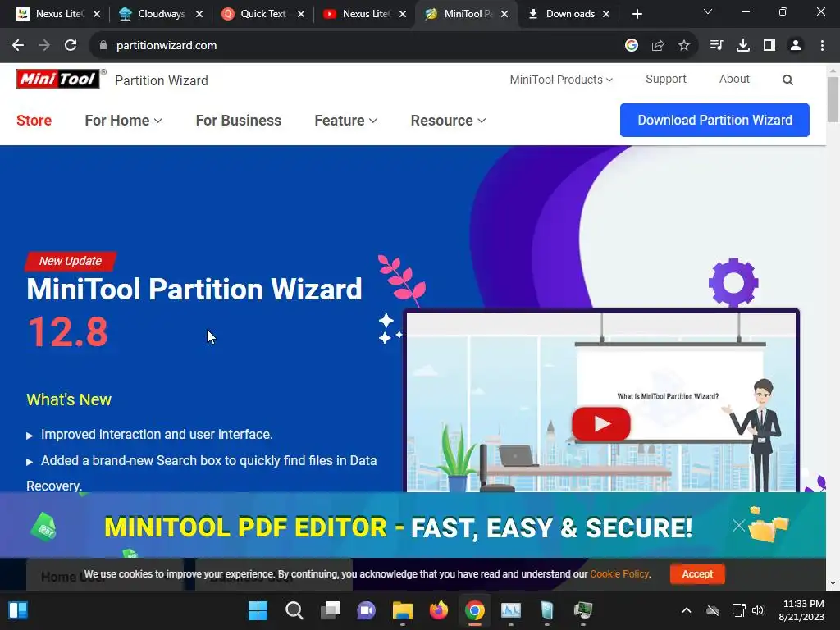The image size is (840, 630).
Task: Close the Downloads tab
Action: click(606, 14)
